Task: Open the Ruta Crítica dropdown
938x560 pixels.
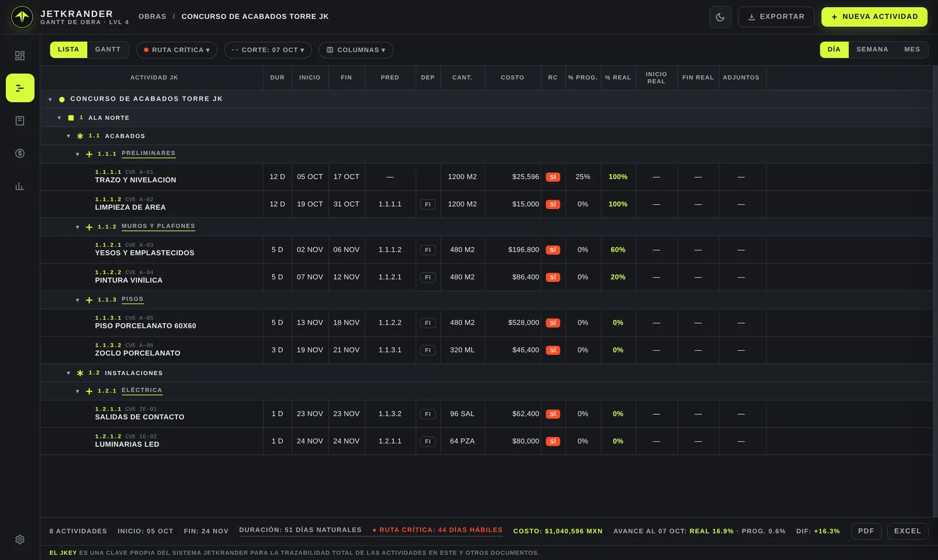Action: [x=177, y=50]
